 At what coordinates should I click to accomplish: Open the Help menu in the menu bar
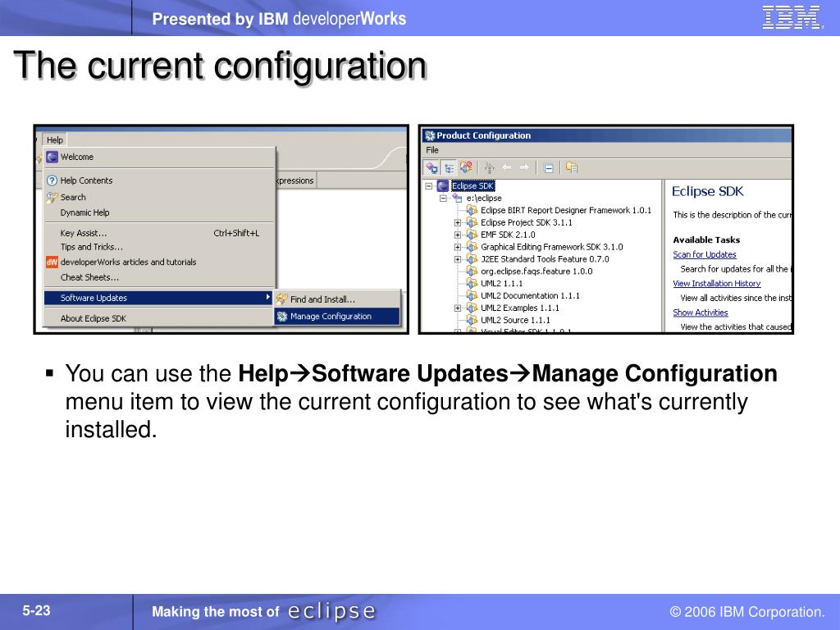click(55, 139)
